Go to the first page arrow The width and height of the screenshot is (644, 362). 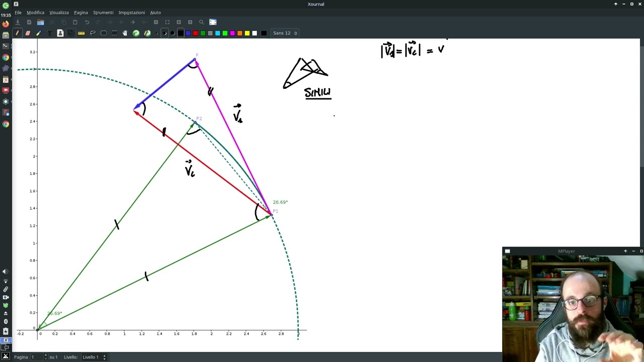coord(110,22)
